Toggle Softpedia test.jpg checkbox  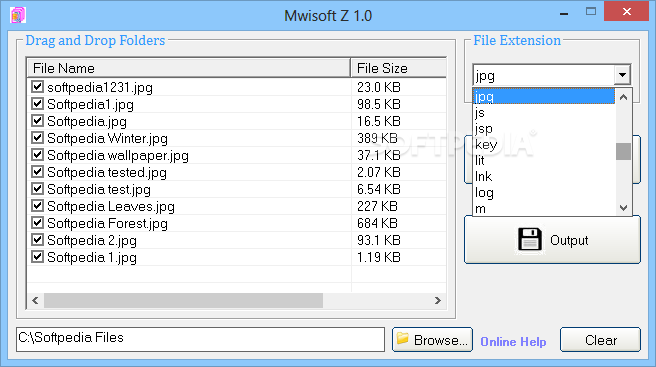coord(37,189)
